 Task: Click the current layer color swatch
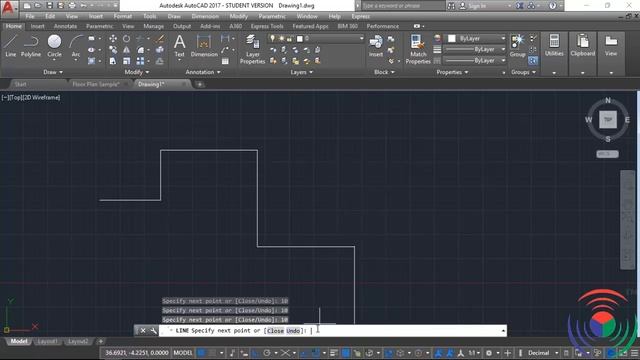tap(300, 38)
